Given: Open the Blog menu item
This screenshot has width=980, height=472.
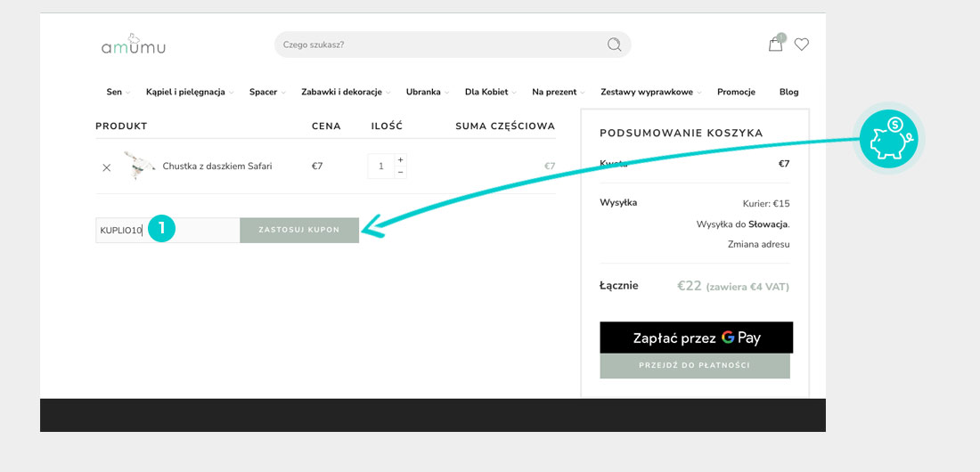Looking at the screenshot, I should 788,92.
